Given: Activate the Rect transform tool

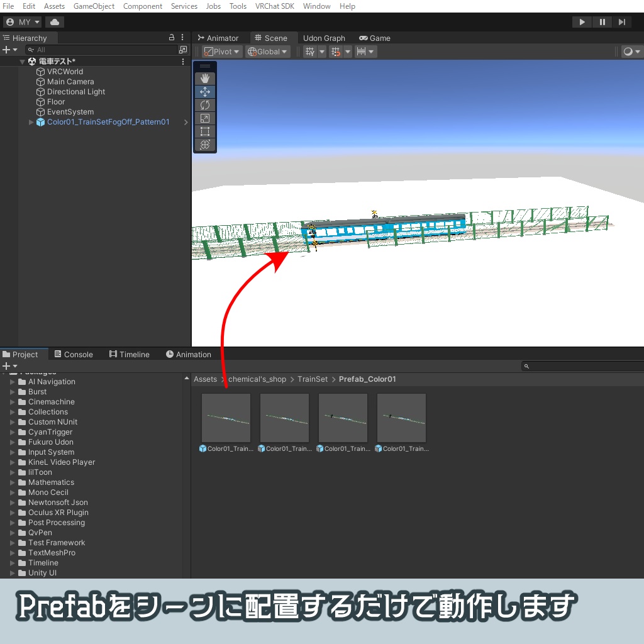Looking at the screenshot, I should (x=205, y=131).
